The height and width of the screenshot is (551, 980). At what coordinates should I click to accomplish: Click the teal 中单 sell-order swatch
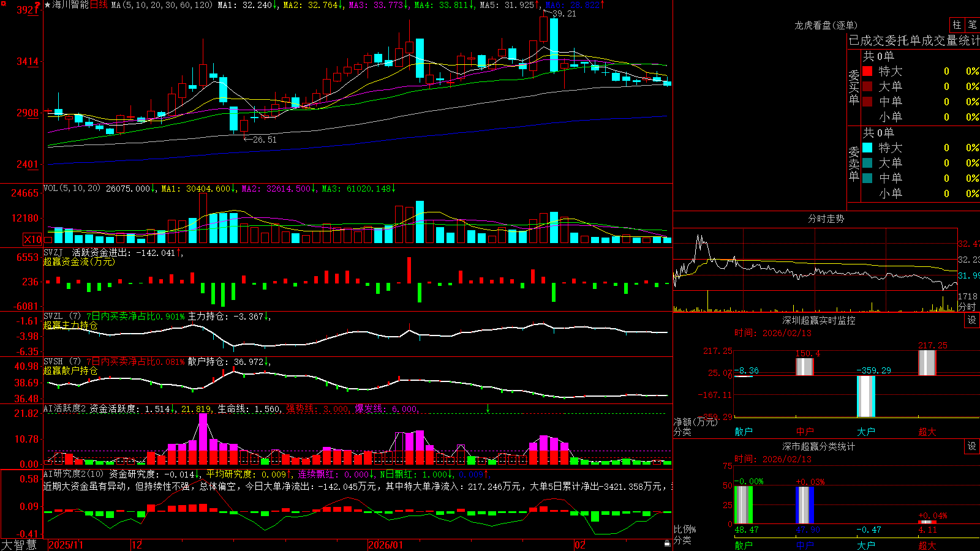867,178
